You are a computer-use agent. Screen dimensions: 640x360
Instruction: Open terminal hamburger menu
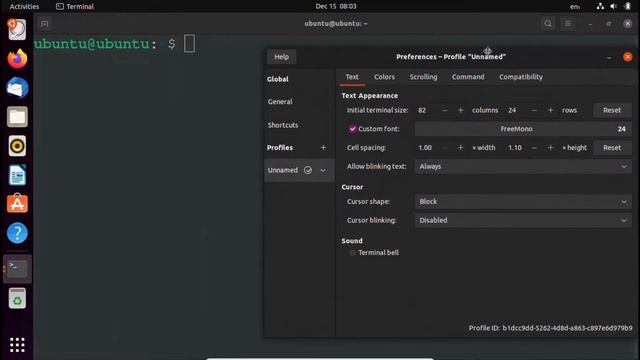click(568, 24)
